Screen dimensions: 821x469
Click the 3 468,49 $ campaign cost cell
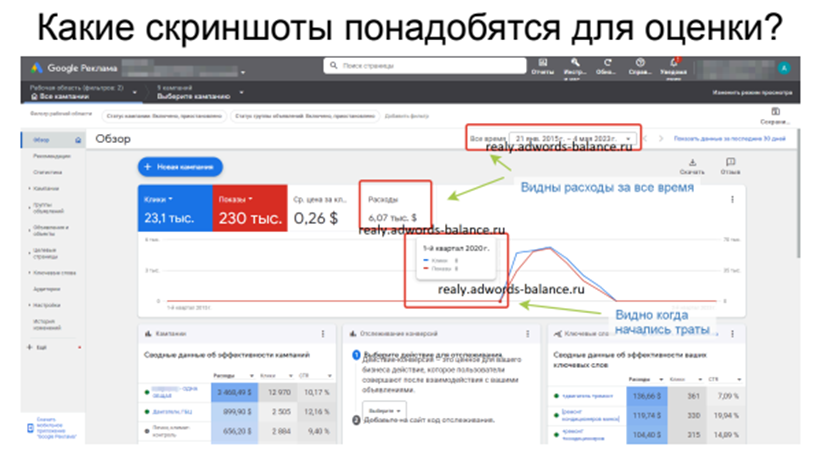pos(235,392)
